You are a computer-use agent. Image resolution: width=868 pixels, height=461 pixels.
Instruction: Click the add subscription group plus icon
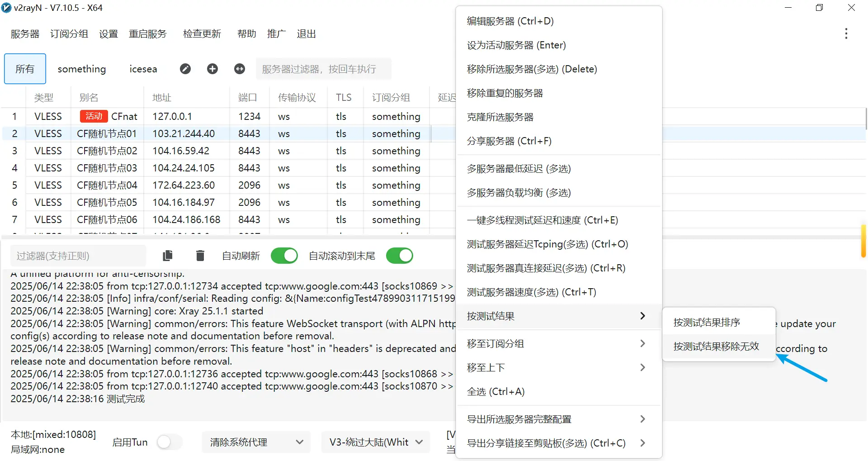(x=212, y=69)
